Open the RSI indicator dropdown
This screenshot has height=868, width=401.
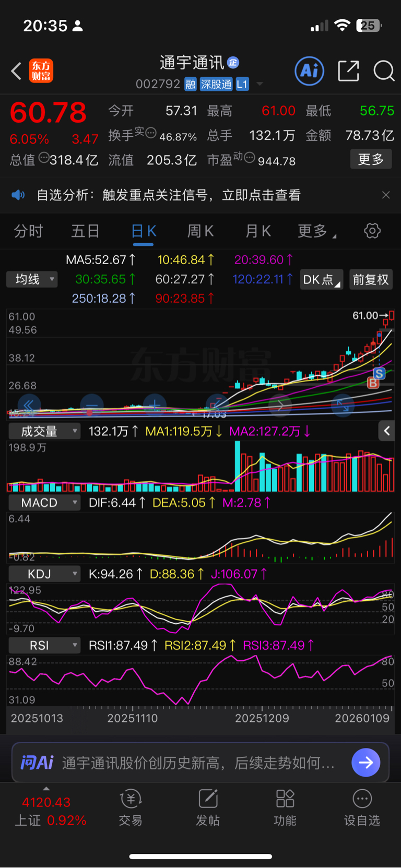coord(44,646)
